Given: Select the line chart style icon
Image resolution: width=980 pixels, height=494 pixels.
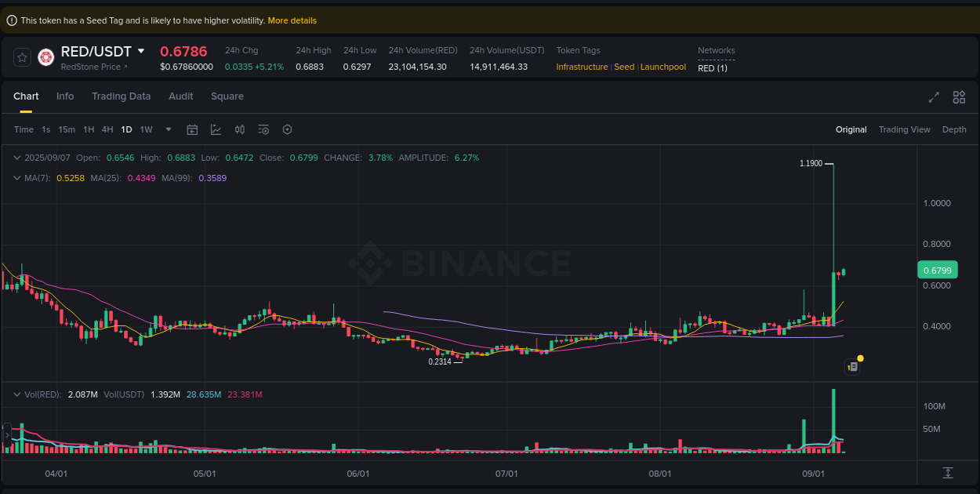Looking at the screenshot, I should [x=216, y=129].
